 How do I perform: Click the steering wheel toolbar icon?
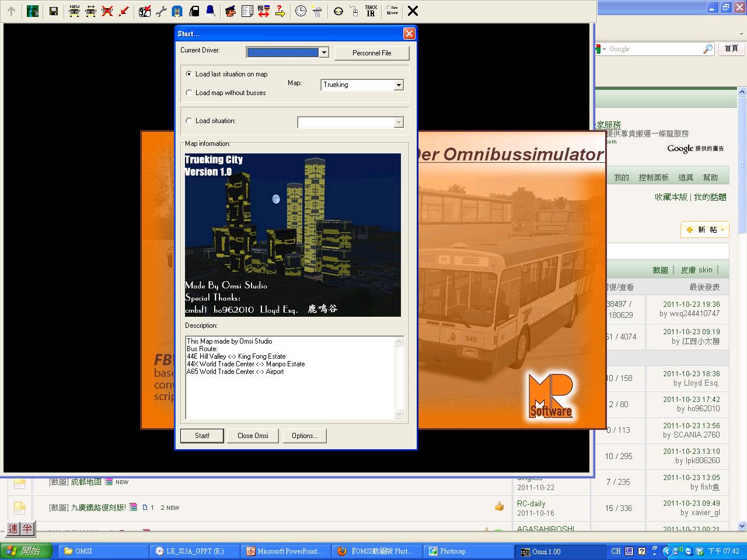point(338,11)
